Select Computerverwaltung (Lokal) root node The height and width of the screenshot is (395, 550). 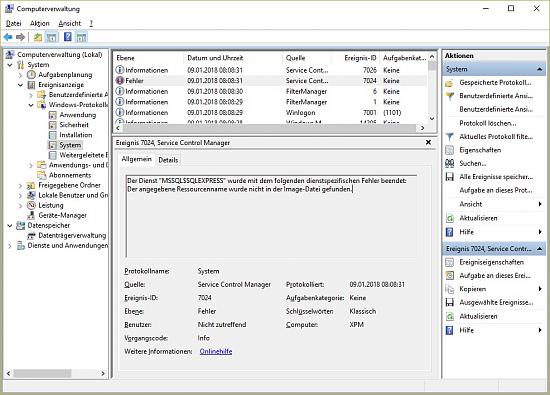point(60,55)
